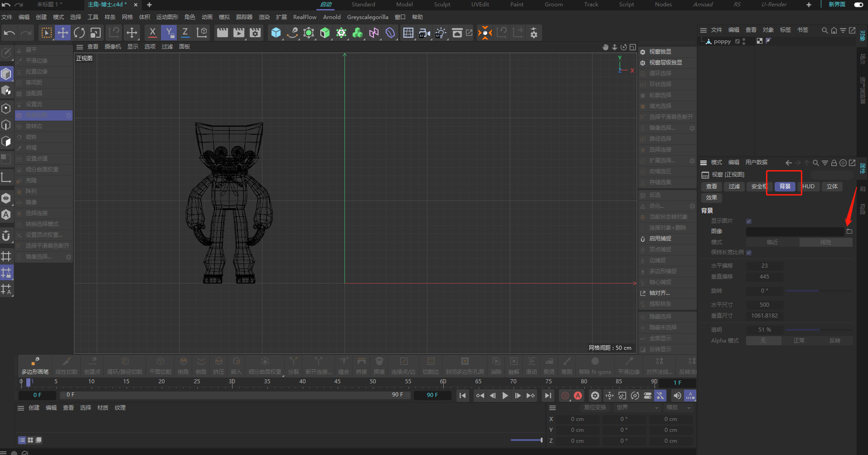Click the play forward button
This screenshot has width=868, height=455.
(x=505, y=396)
